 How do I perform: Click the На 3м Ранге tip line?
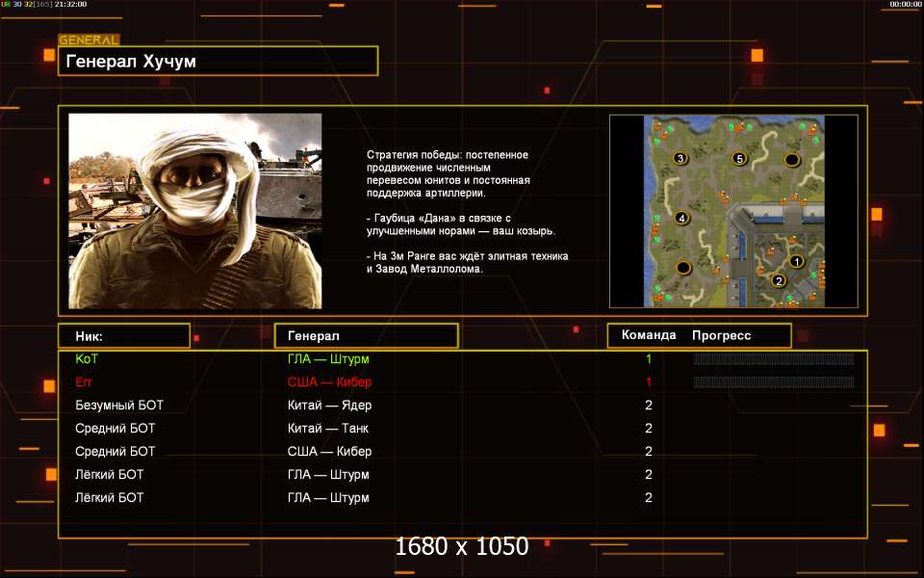tap(468, 262)
